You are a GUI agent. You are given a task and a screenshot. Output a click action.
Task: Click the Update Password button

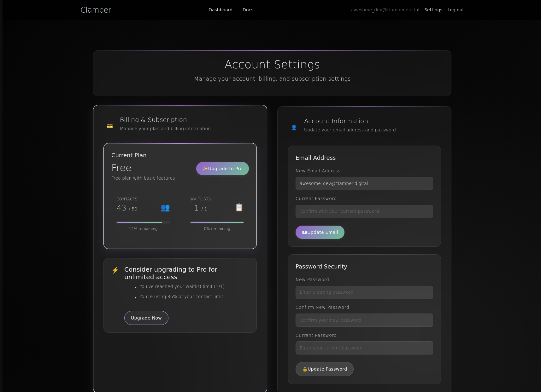pyautogui.click(x=324, y=369)
